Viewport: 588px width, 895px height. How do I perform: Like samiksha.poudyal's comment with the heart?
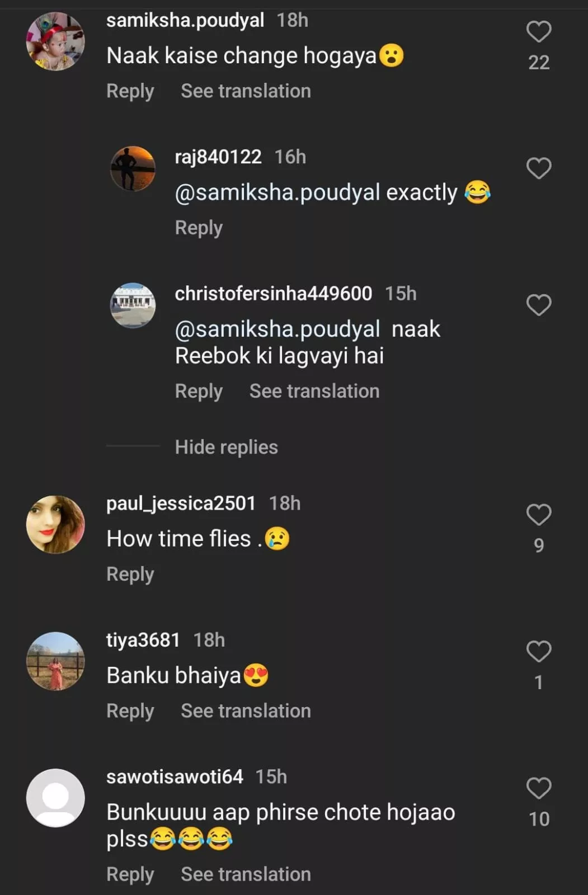[539, 31]
